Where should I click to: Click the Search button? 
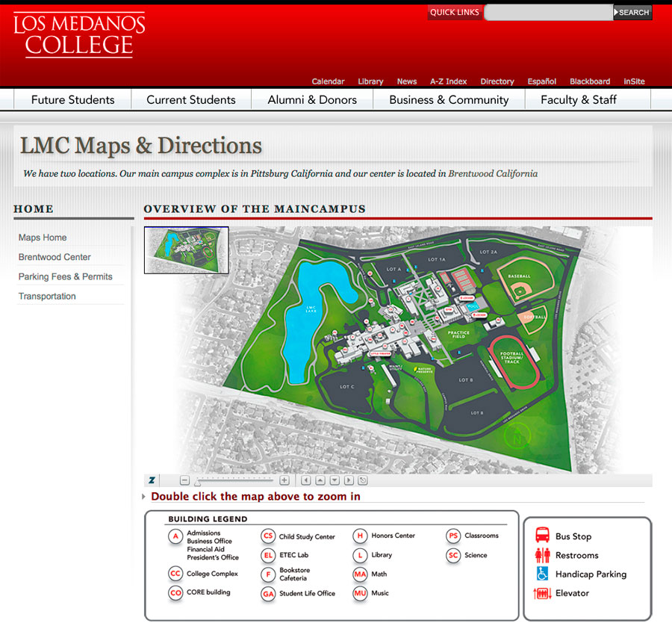pos(632,12)
